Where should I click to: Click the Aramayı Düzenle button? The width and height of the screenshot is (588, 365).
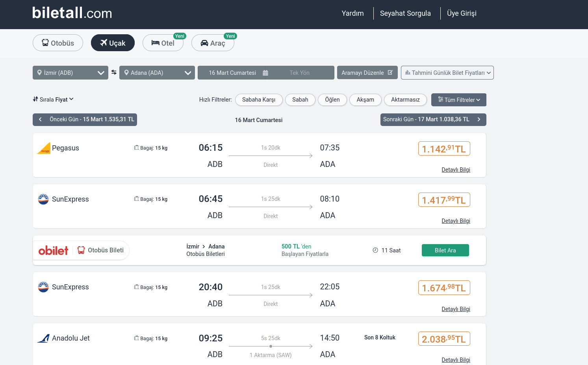[367, 72]
